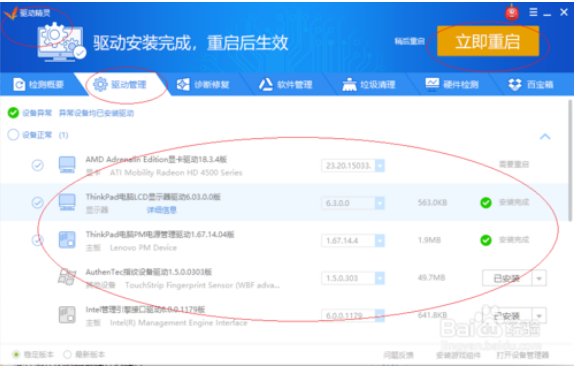
Task: Click green 安装完成 check for LCD driver
Action: [x=486, y=203]
